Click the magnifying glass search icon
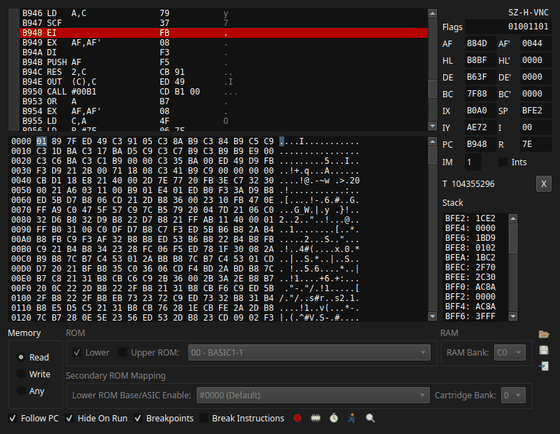This screenshot has width=560, height=434. pos(370,418)
